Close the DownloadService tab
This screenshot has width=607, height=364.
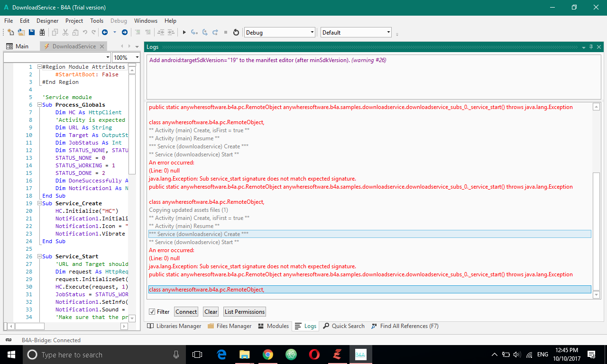102,46
